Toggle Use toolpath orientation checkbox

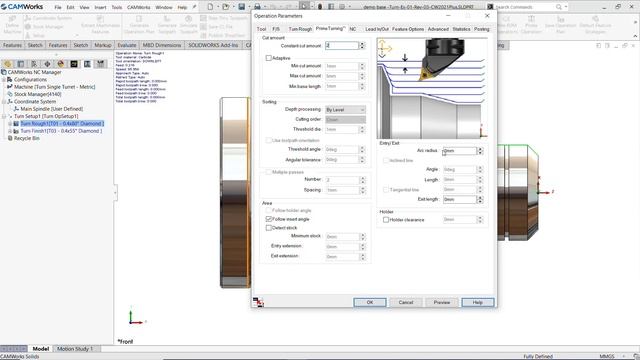pyautogui.click(x=268, y=140)
